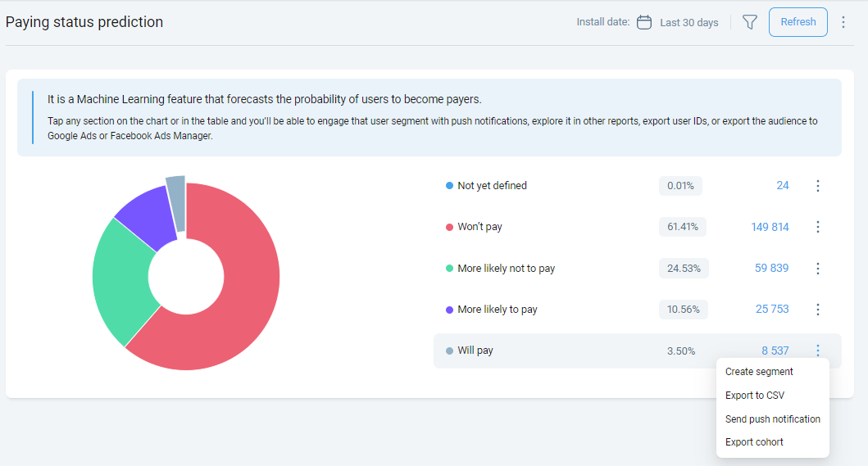Choose Send push notification menu entry
The width and height of the screenshot is (868, 466).
tap(772, 419)
